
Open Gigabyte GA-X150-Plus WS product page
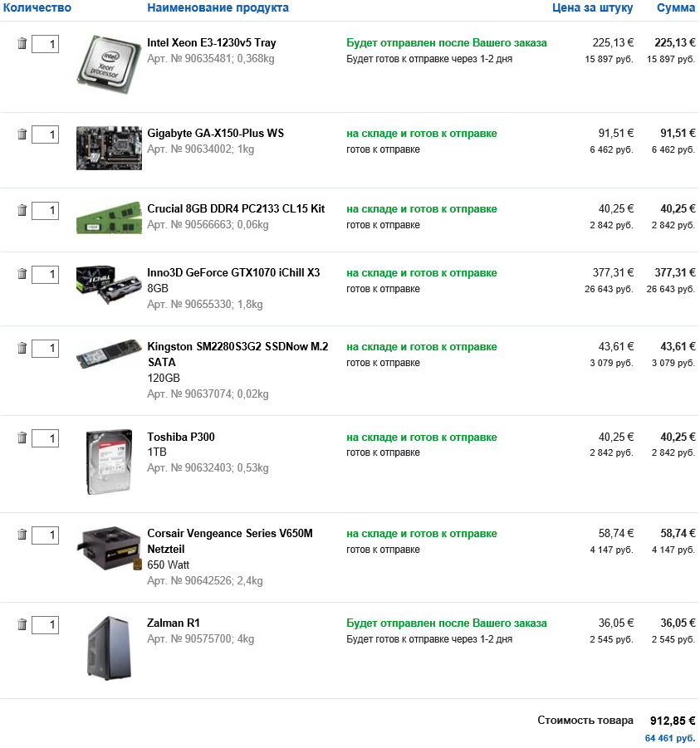point(216,134)
